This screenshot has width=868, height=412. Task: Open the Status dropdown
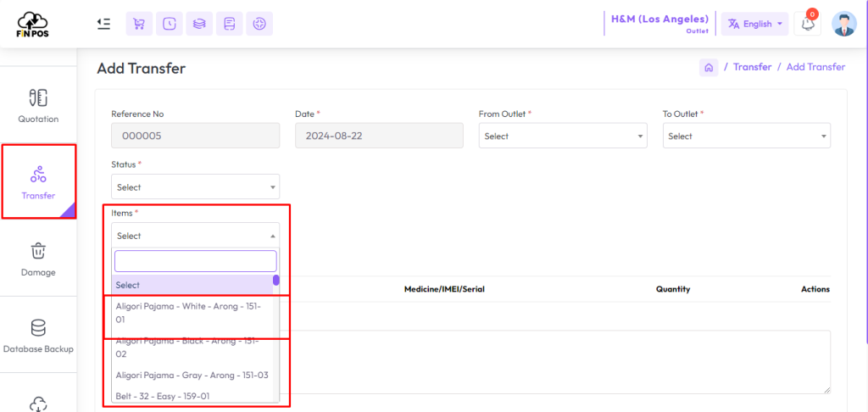click(196, 187)
